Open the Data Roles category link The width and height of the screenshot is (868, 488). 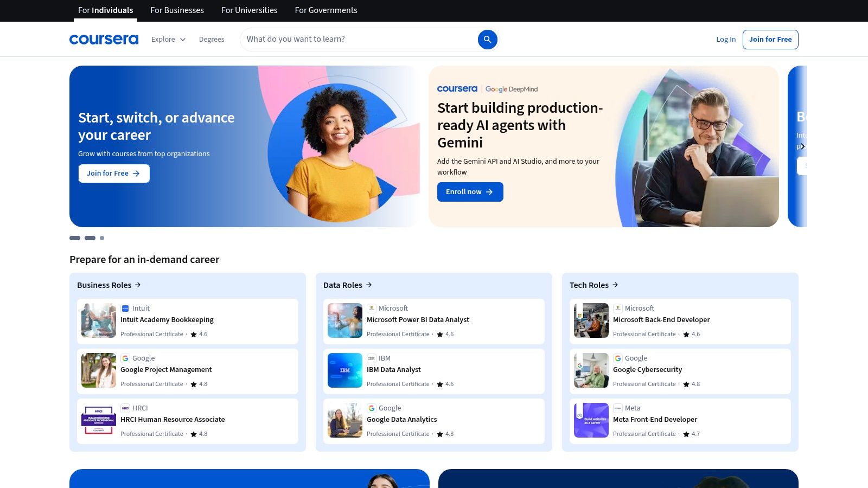coord(348,285)
